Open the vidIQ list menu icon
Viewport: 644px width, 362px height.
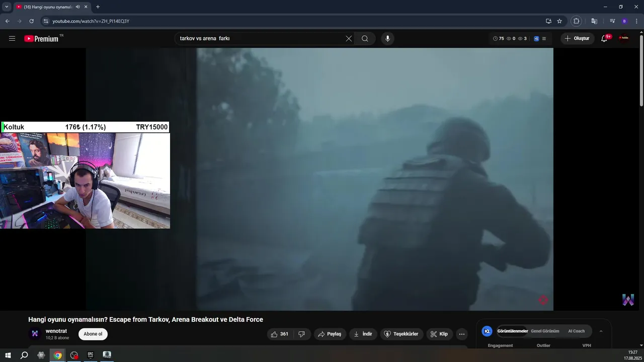click(x=544, y=38)
